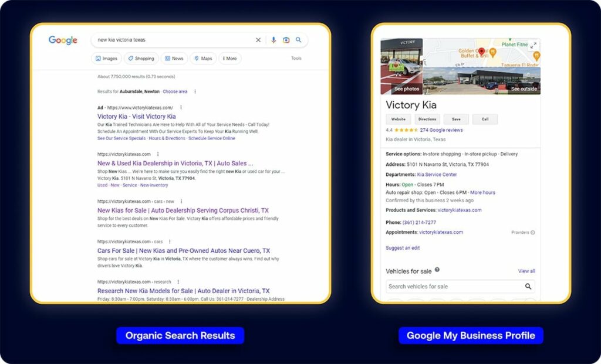This screenshot has height=364, width=601.
Task: Open the three-dot menu next to the Cars For Sale result
Action: tap(171, 241)
